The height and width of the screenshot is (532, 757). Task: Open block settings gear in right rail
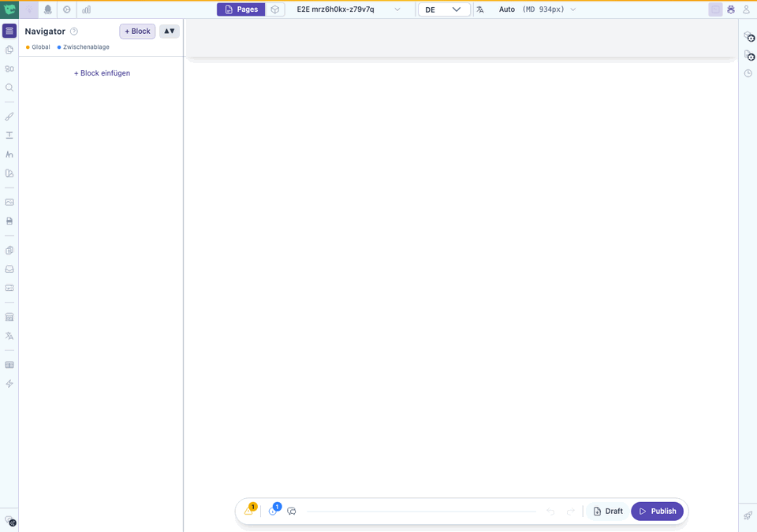[x=749, y=37]
